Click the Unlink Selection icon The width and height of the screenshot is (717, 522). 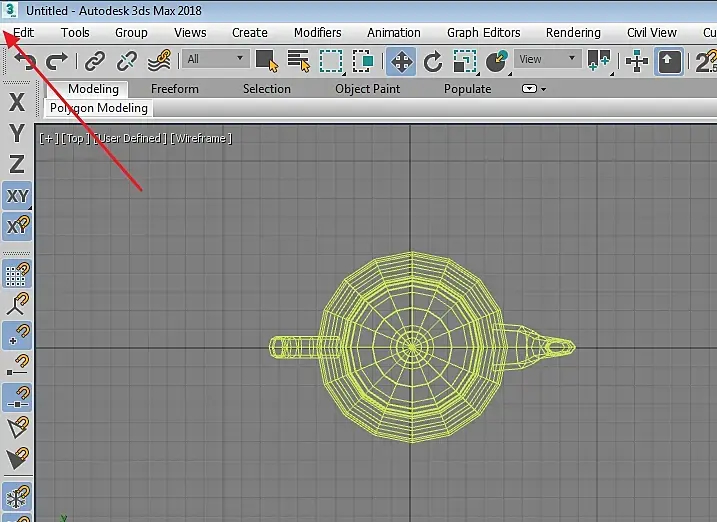127,61
